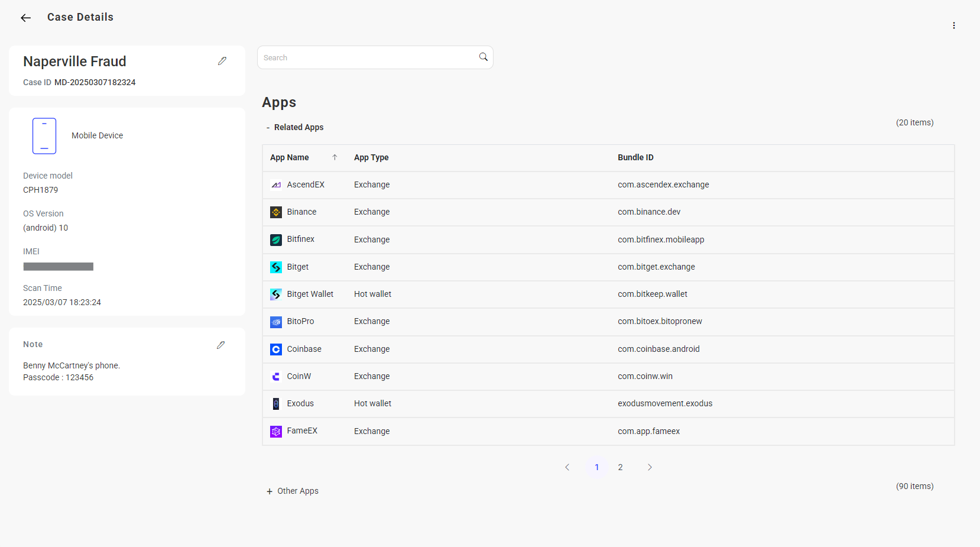The height and width of the screenshot is (547, 980).
Task: Click the search magnifier icon
Action: 483,57
